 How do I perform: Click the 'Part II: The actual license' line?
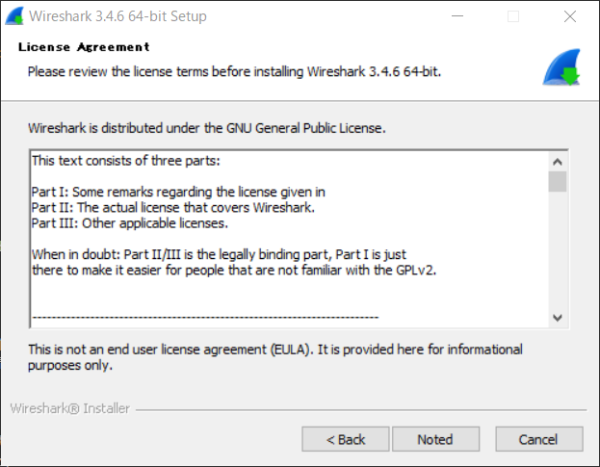click(x=173, y=207)
